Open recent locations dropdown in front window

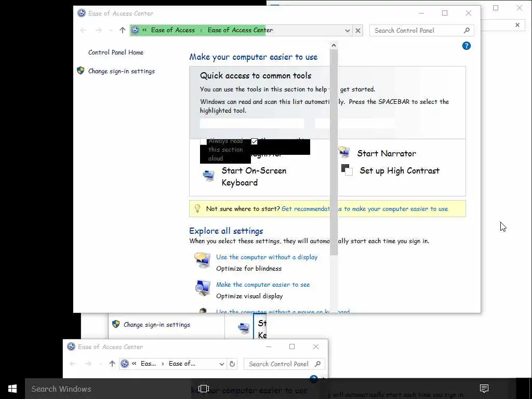coord(110,31)
